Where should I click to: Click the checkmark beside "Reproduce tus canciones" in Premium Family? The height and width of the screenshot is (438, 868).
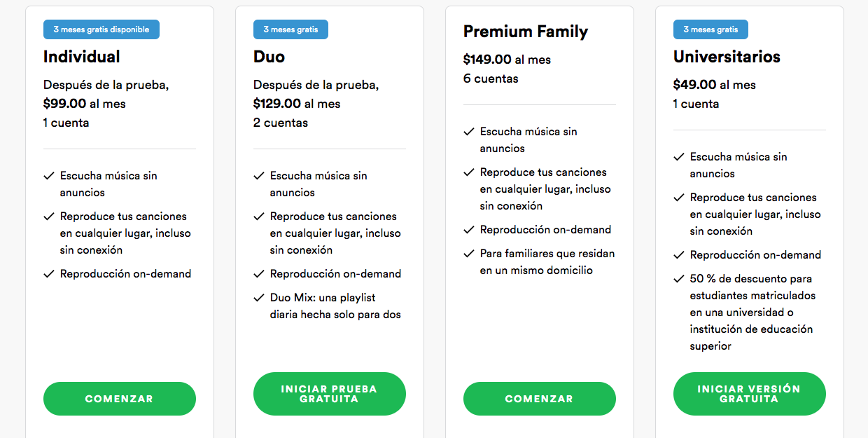[x=468, y=172]
